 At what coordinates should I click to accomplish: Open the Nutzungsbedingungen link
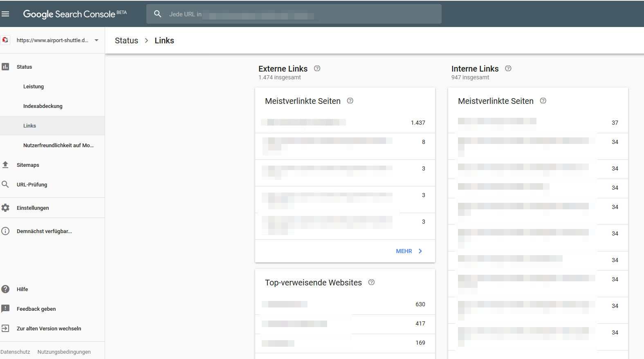click(64, 352)
